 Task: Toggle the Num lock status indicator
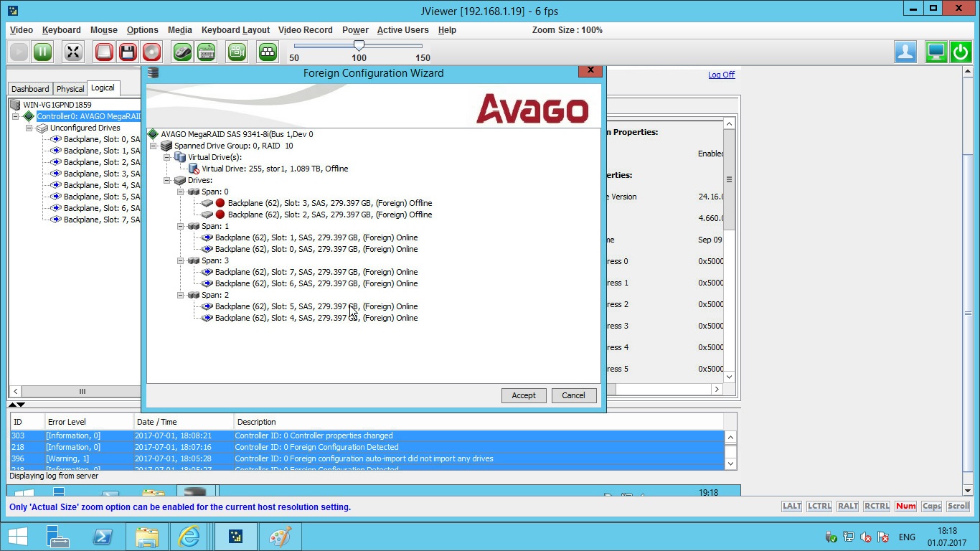click(905, 506)
